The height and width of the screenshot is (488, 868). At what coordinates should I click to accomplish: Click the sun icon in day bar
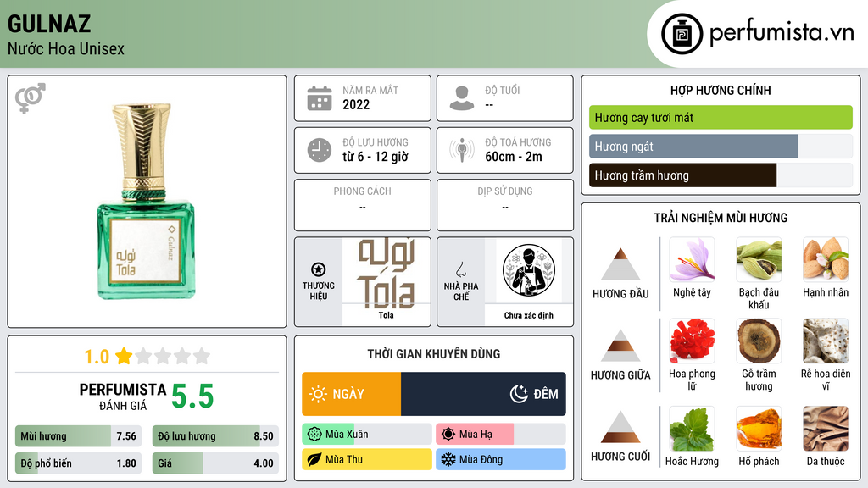[x=319, y=394]
